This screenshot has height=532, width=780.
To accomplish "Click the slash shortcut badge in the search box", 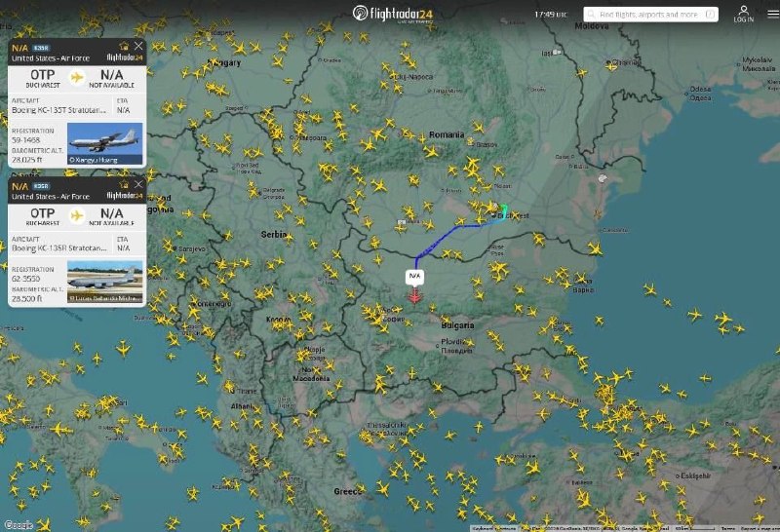I will [x=711, y=15].
